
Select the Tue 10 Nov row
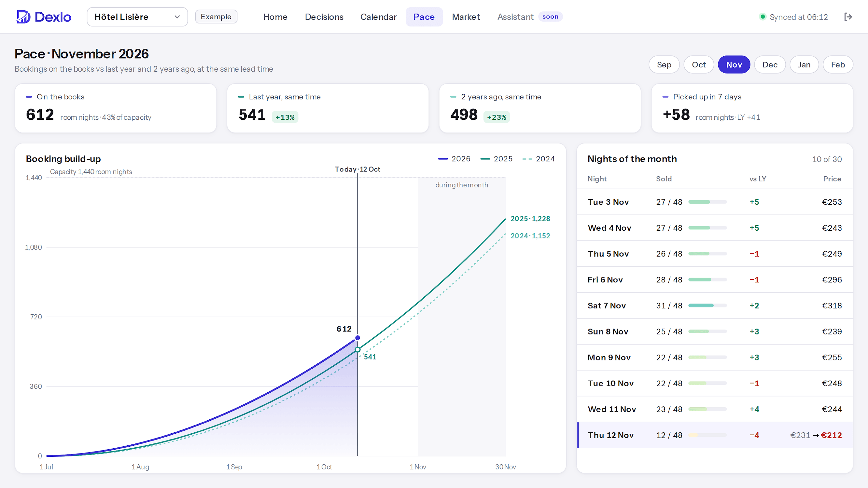pyautogui.click(x=715, y=383)
